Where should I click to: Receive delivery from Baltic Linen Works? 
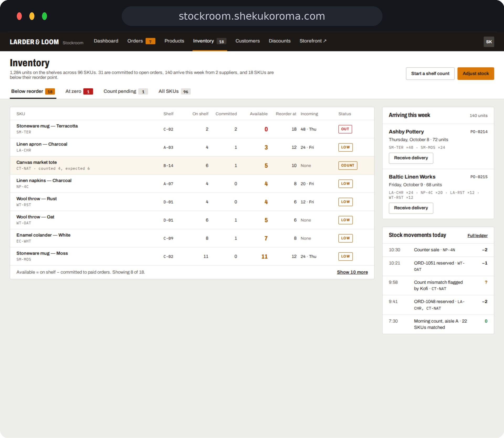coord(411,208)
